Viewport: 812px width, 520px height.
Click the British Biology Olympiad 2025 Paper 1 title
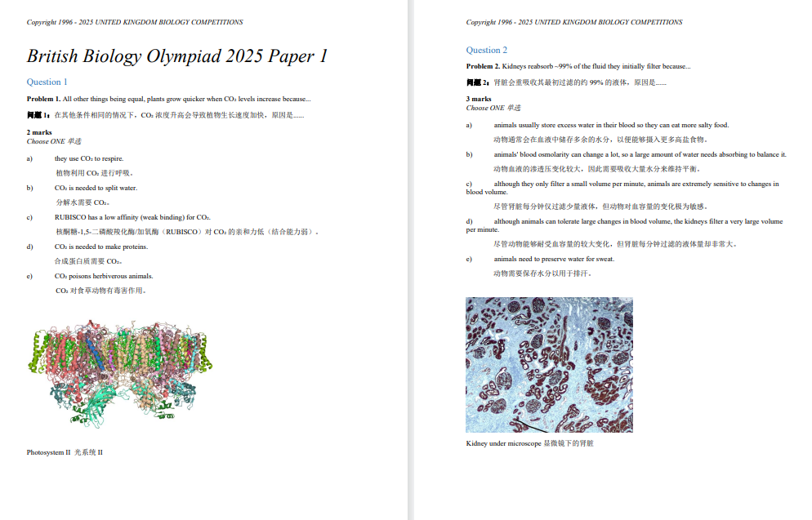pos(177,56)
